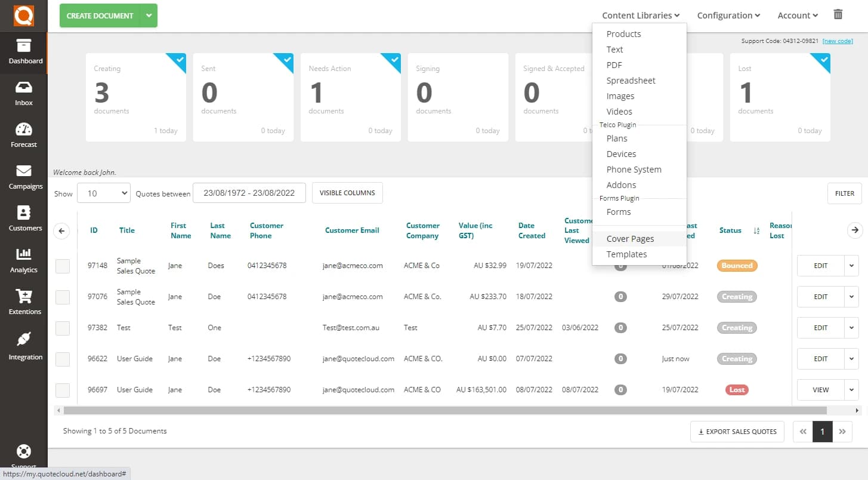Screen dimensions: 868x480
Task: Click the trash bin icon
Action: coord(838,15)
